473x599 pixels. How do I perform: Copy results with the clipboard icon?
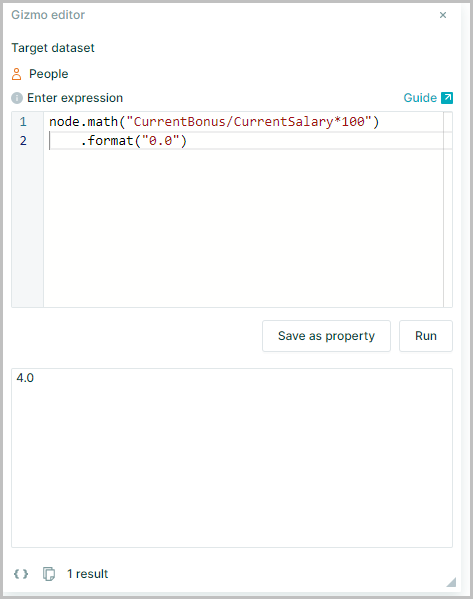point(49,574)
